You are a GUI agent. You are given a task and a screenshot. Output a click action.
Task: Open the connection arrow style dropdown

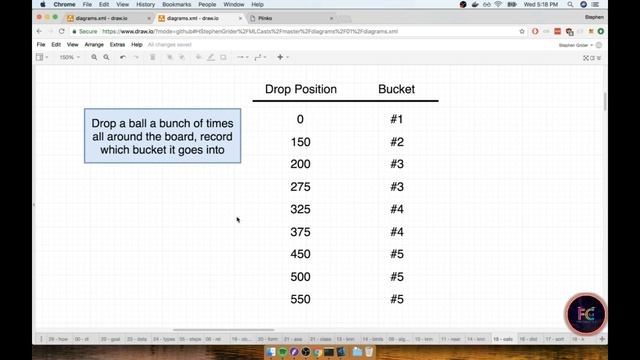(x=242, y=58)
